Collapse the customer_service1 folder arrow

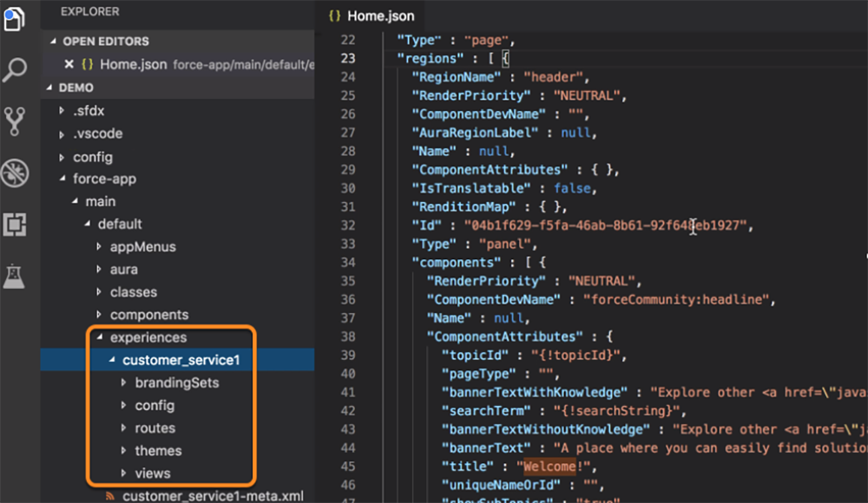click(112, 360)
